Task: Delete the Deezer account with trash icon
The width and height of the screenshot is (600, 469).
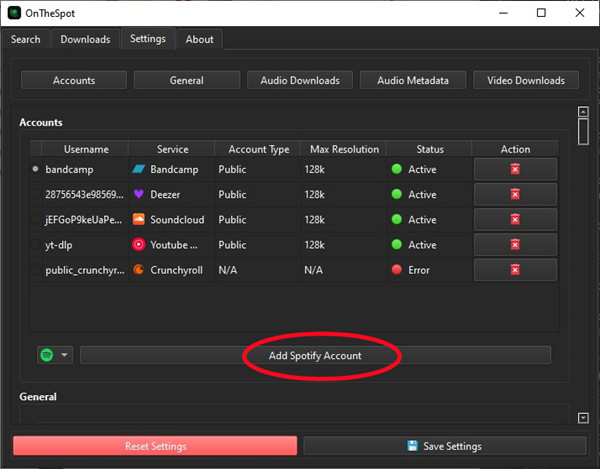Action: pyautogui.click(x=515, y=194)
